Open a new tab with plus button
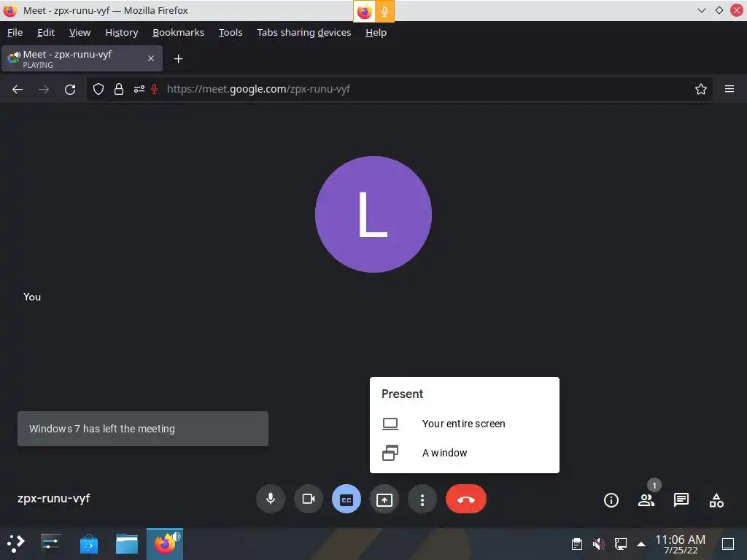747x560 pixels. coord(178,58)
